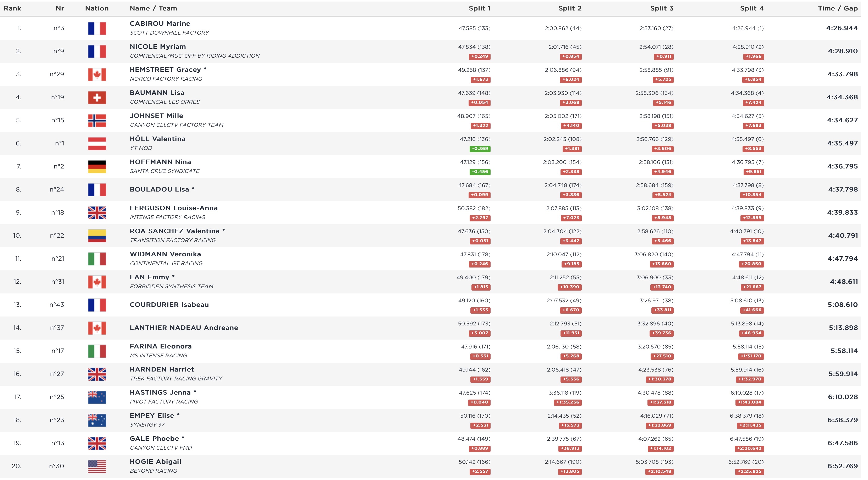Click the French flag beside CABIROU Marine

pyautogui.click(x=98, y=28)
